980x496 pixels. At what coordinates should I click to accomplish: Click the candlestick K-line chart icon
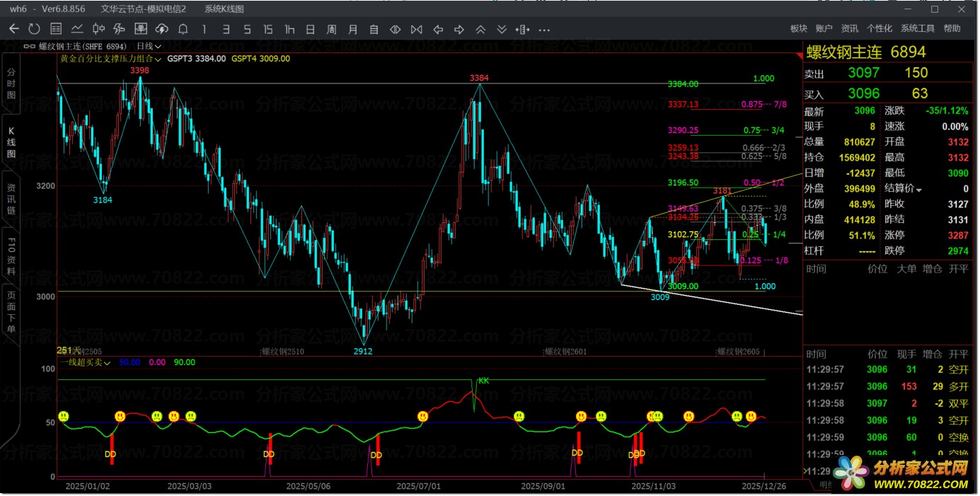pos(98,29)
